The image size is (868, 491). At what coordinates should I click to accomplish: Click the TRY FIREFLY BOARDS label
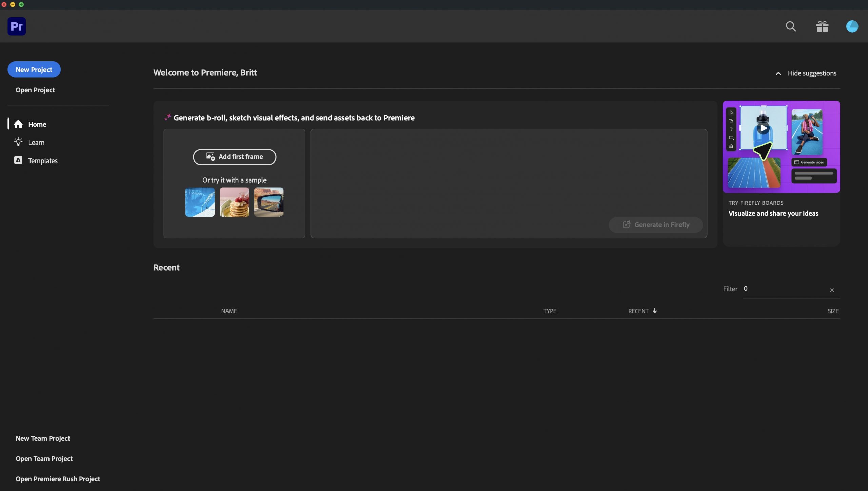pyautogui.click(x=756, y=203)
